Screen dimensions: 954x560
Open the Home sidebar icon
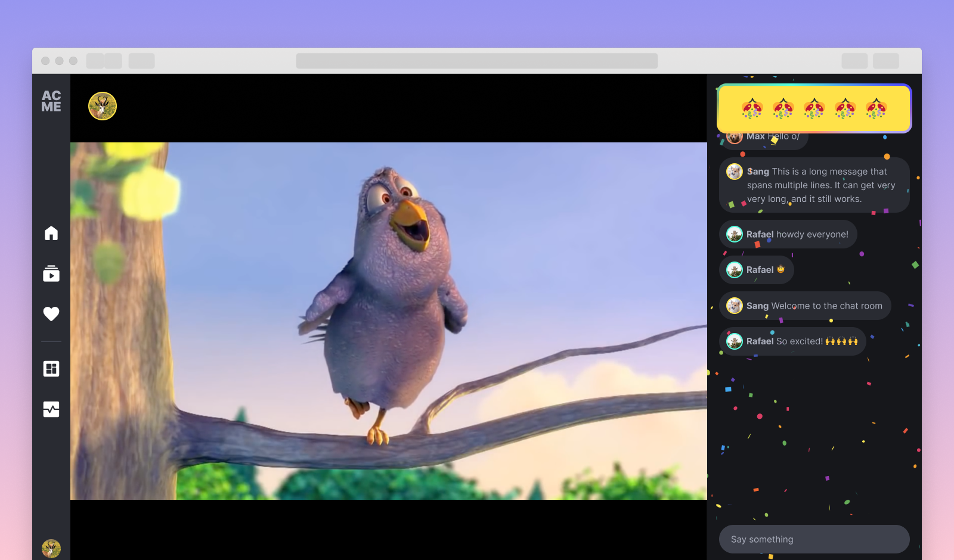(x=51, y=233)
